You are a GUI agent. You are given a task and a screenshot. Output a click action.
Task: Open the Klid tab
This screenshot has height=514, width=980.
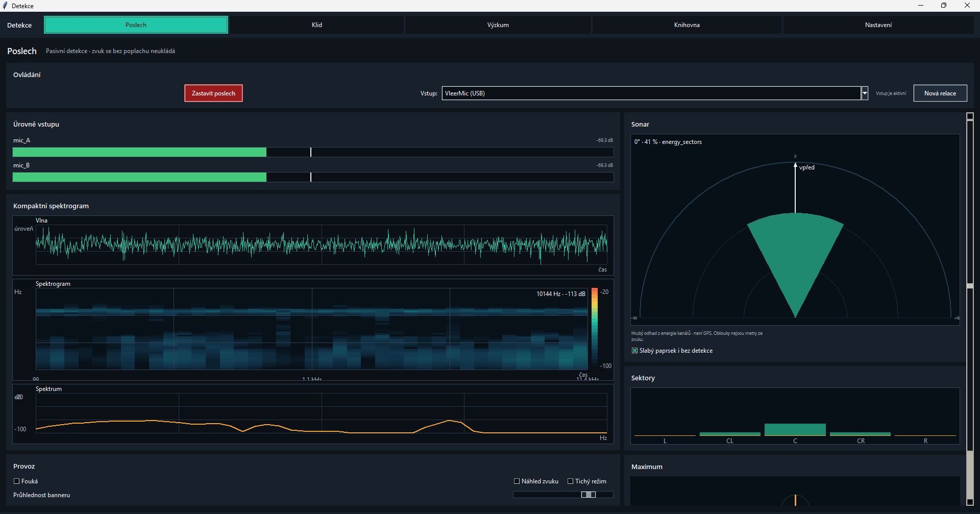(x=317, y=25)
